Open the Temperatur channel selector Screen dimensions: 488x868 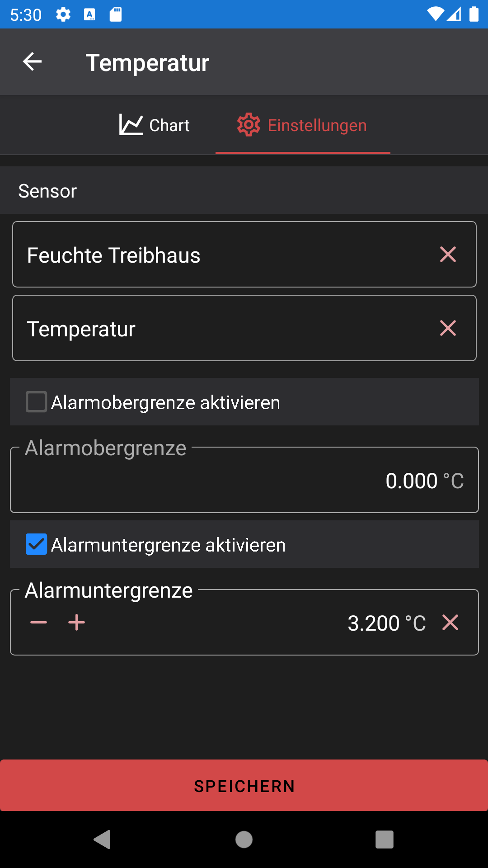pyautogui.click(x=244, y=328)
